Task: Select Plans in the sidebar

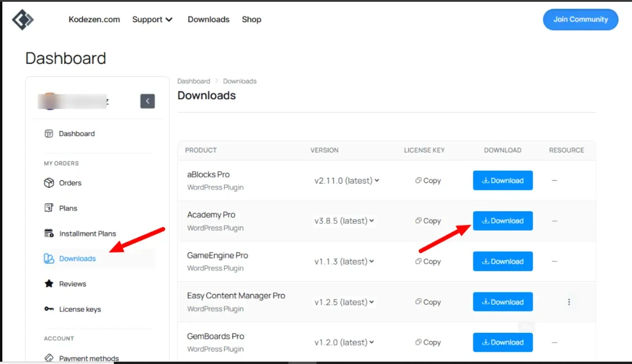Action: tap(68, 208)
